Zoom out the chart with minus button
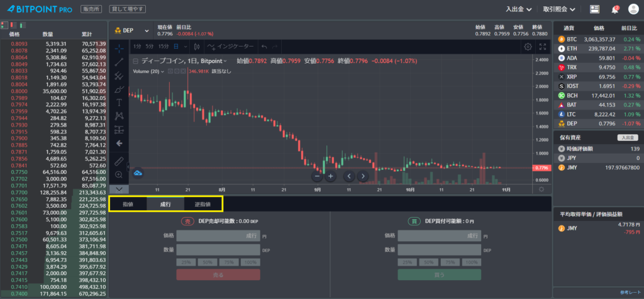This screenshot has width=644, height=299. tap(317, 176)
